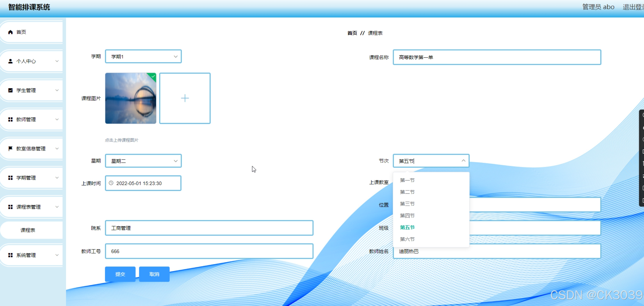
Task: Click the 提交 button
Action: coord(120,274)
